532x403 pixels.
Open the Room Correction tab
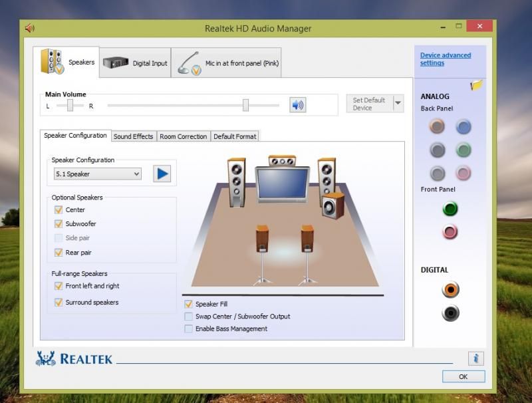[184, 136]
